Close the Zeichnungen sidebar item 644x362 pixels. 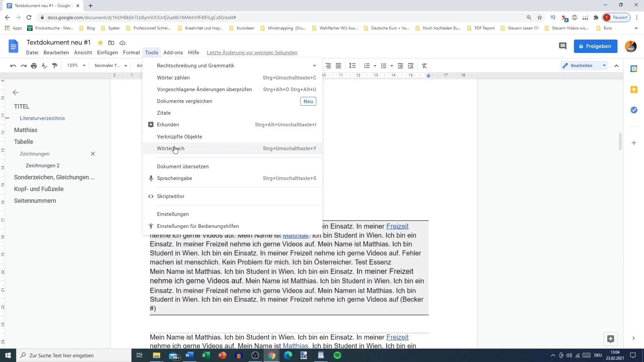click(x=93, y=154)
